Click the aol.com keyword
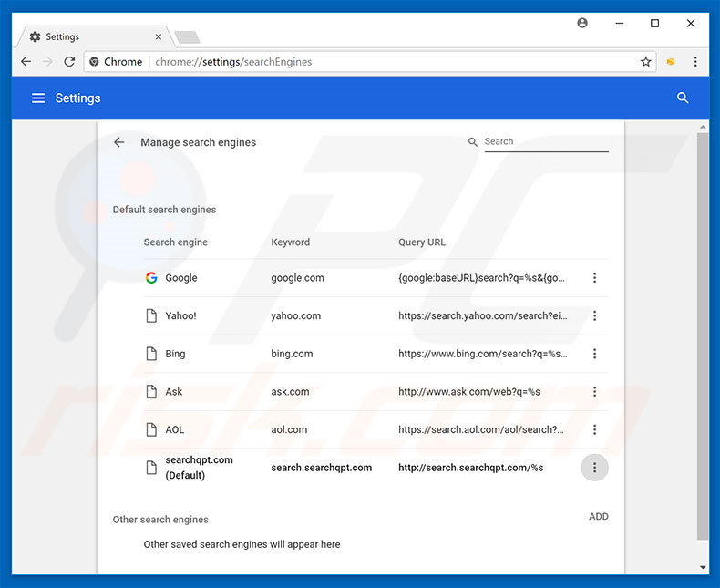The width and height of the screenshot is (720, 588). point(289,429)
